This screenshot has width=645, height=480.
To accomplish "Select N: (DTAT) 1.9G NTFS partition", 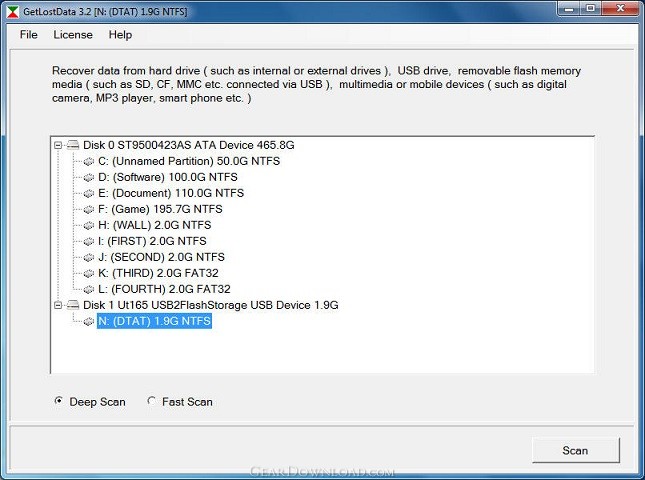I will (x=154, y=321).
